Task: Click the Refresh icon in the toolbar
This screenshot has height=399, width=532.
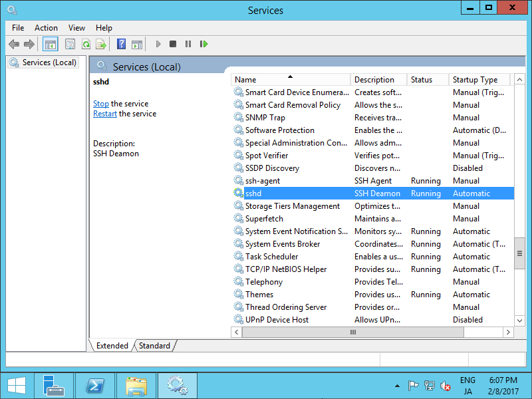Action: tap(86, 44)
